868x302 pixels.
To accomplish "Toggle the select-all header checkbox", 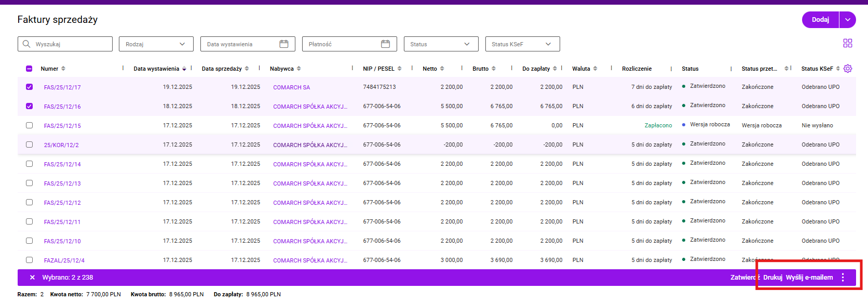I will click(x=29, y=69).
